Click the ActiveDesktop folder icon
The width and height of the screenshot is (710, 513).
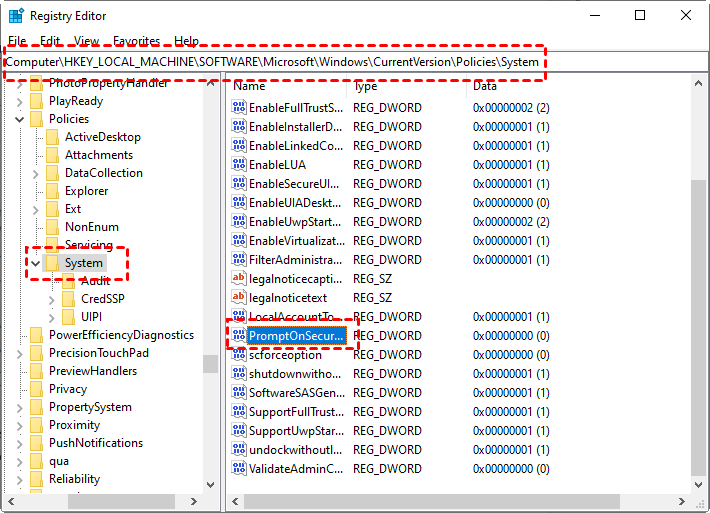tap(53, 137)
